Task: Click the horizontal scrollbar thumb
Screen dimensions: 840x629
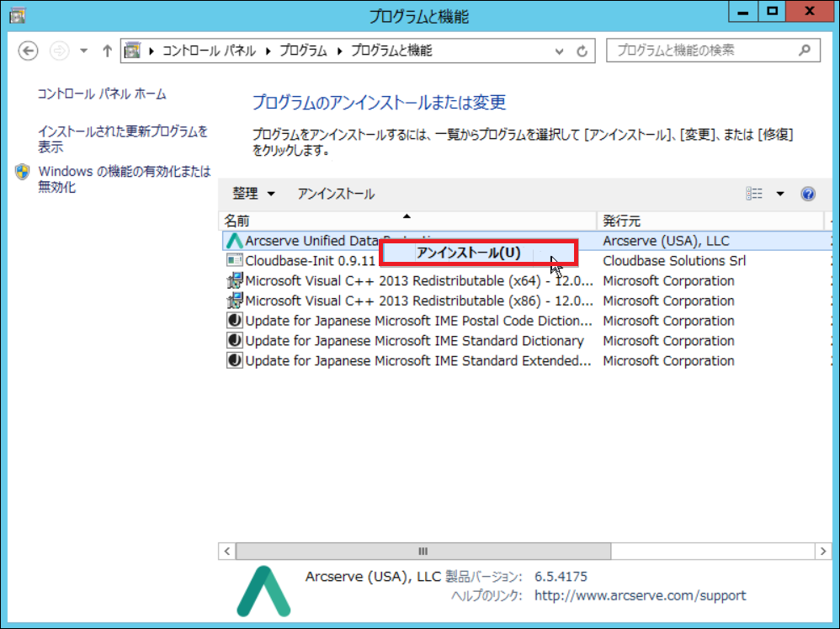Action: pos(423,552)
